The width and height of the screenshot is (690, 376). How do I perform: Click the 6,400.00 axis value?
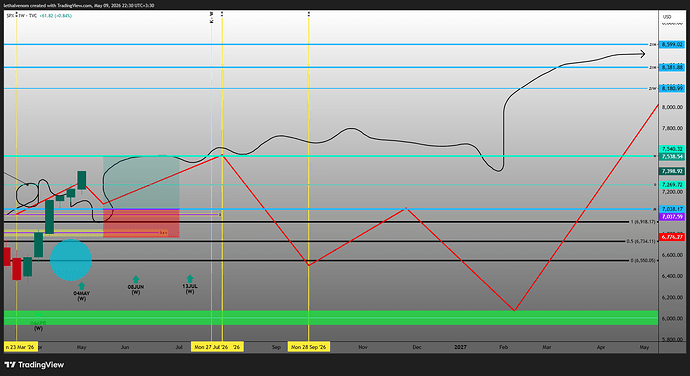(x=672, y=276)
